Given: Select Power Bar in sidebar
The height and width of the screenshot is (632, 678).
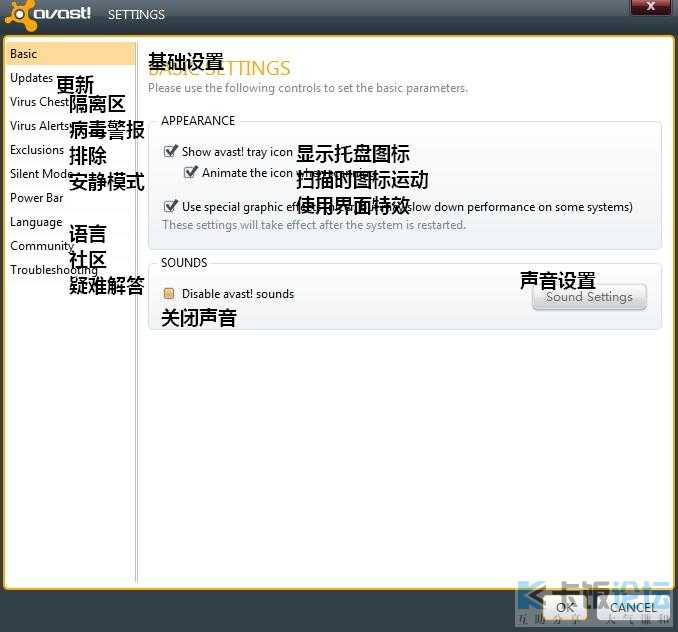Looking at the screenshot, I should [x=36, y=198].
